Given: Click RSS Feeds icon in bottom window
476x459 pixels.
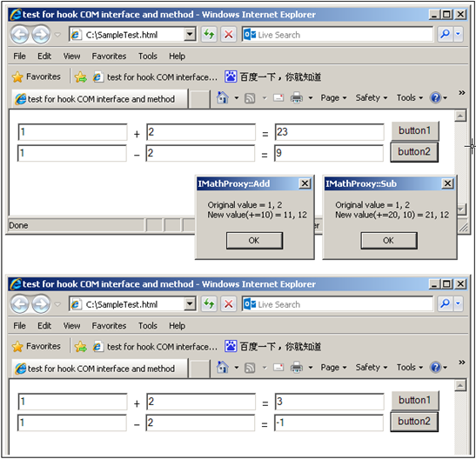Looking at the screenshot, I should point(250,368).
